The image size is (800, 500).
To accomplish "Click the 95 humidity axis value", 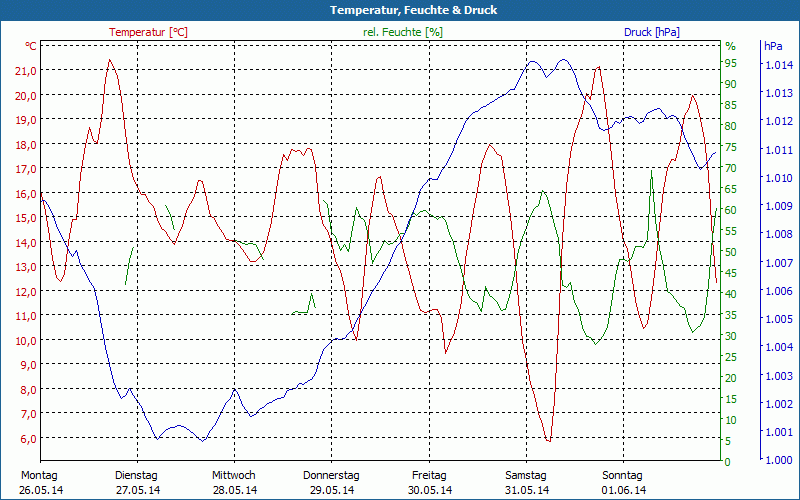I will pos(731,63).
